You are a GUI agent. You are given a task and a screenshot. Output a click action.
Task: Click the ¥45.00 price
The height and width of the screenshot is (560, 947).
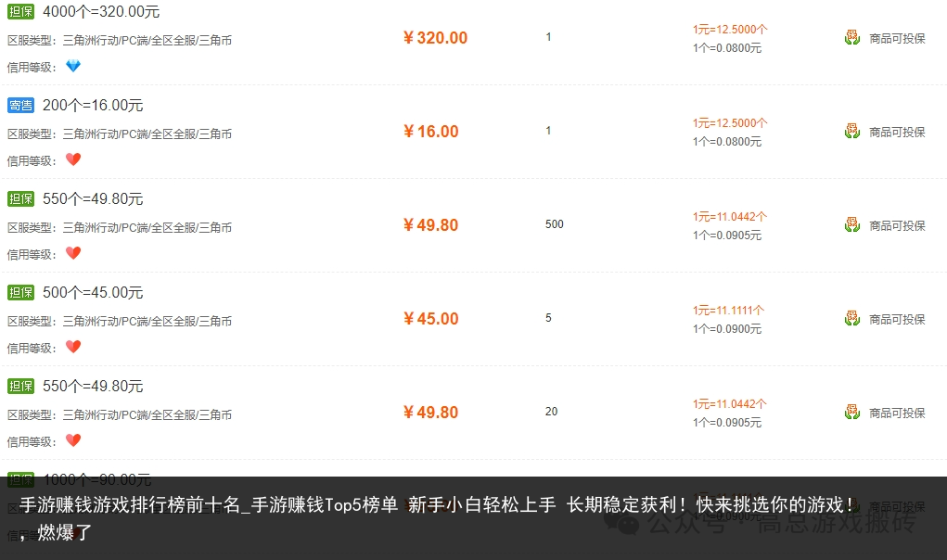431,319
